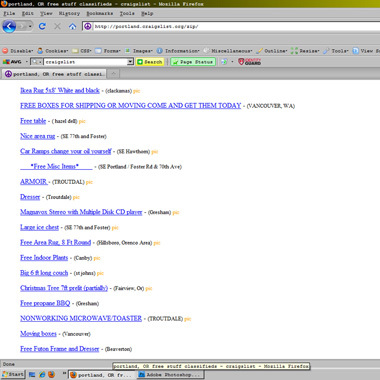Open the Nice area rug listing
This screenshot has height=380, width=380.
click(37, 136)
